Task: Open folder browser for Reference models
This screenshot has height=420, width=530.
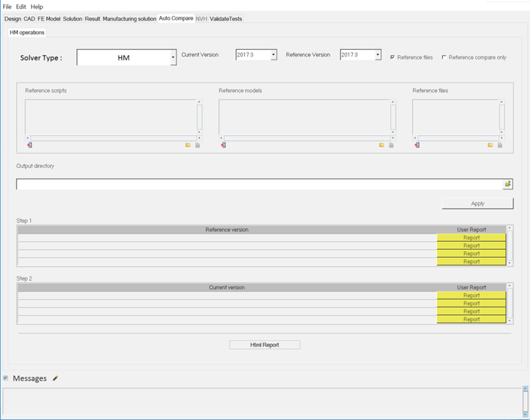Action: pyautogui.click(x=382, y=145)
